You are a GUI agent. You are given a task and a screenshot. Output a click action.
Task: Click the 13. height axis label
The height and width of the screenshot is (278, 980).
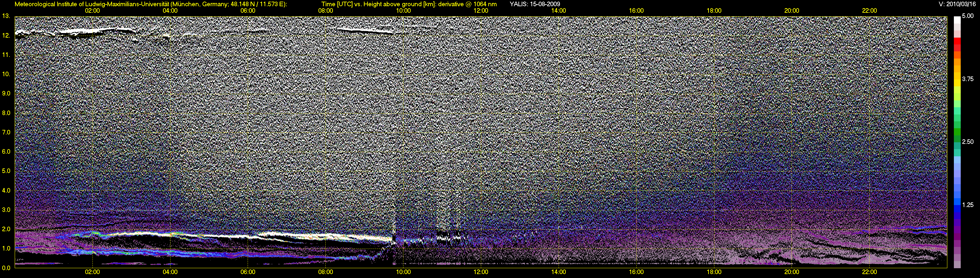tap(6, 16)
